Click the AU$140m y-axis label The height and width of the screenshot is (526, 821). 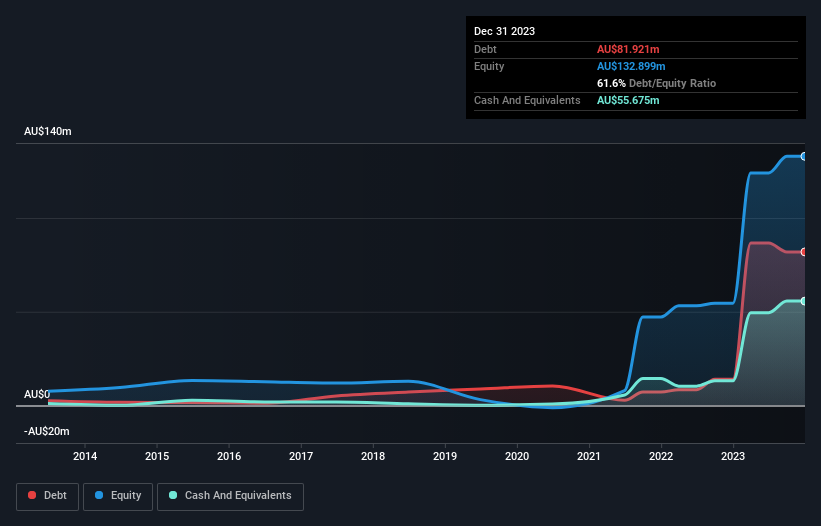coord(48,131)
